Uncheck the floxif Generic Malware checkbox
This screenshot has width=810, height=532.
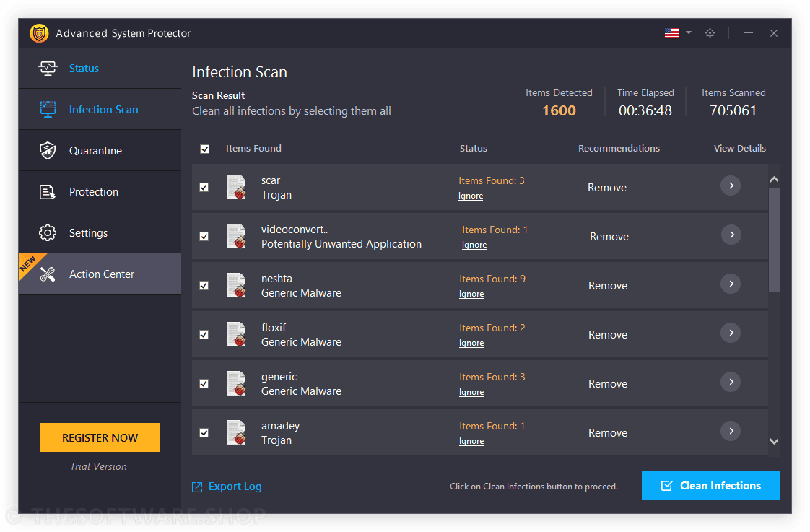[204, 334]
